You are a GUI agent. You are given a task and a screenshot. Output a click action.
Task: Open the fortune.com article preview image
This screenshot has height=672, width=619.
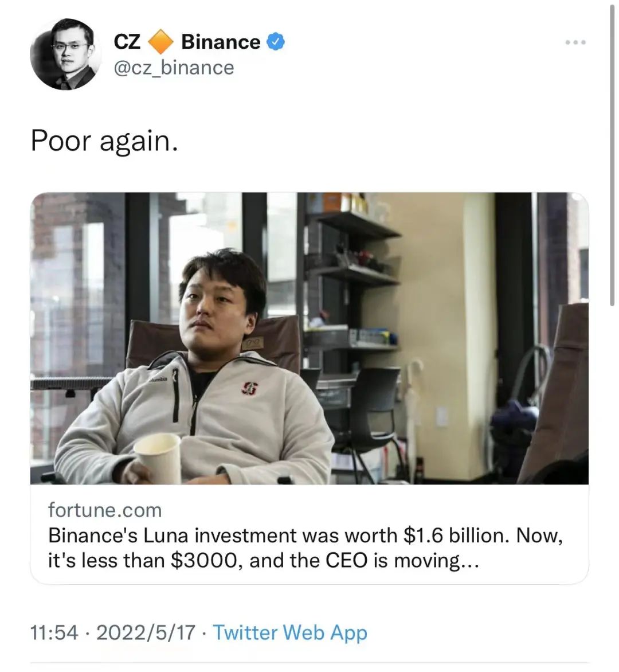click(x=309, y=338)
